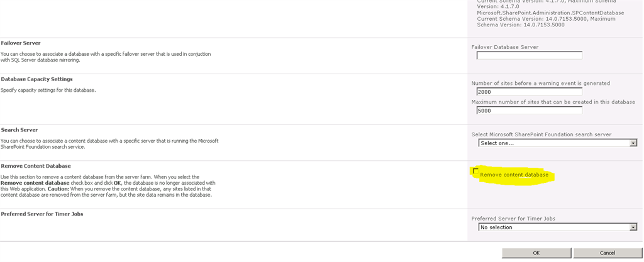The width and height of the screenshot is (644, 262).
Task: Click the 'Failover Database Server' field label
Action: [504, 47]
